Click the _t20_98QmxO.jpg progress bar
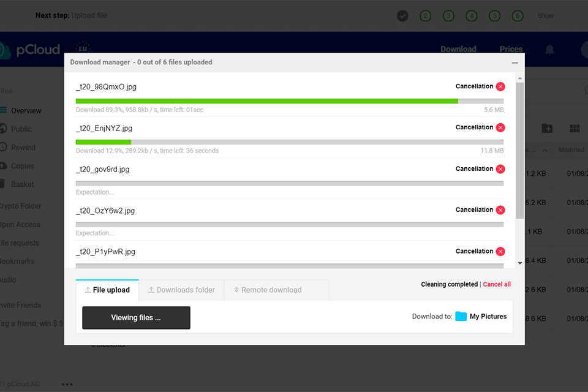The height and width of the screenshot is (392, 588). 288,100
